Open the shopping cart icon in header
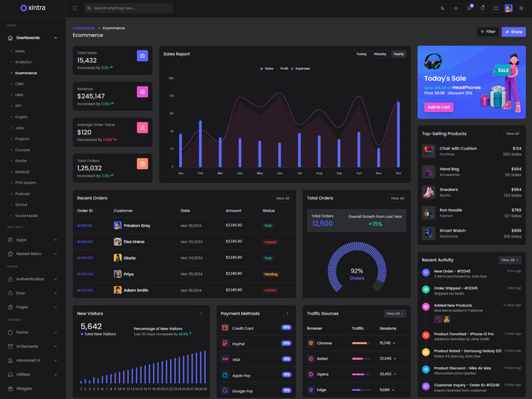This screenshot has width=532, height=399. click(x=469, y=9)
